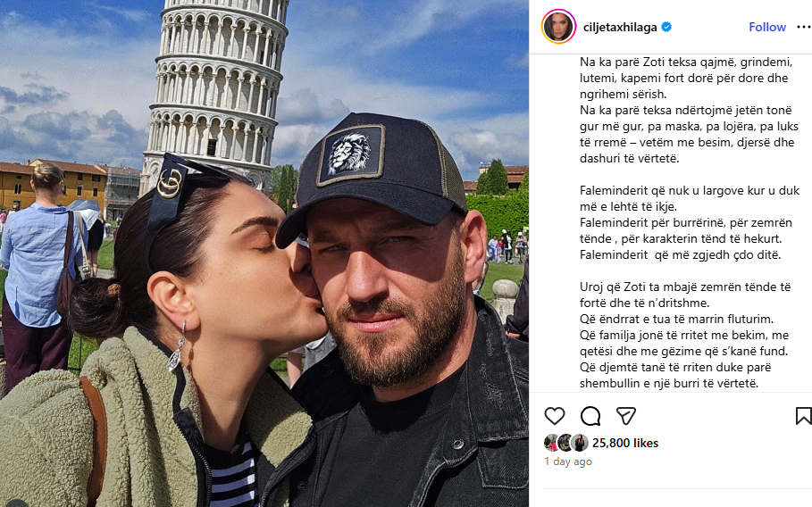Open ciljetaxhilaga profile avatar story
Screen dimensions: 812x507
pos(558,27)
